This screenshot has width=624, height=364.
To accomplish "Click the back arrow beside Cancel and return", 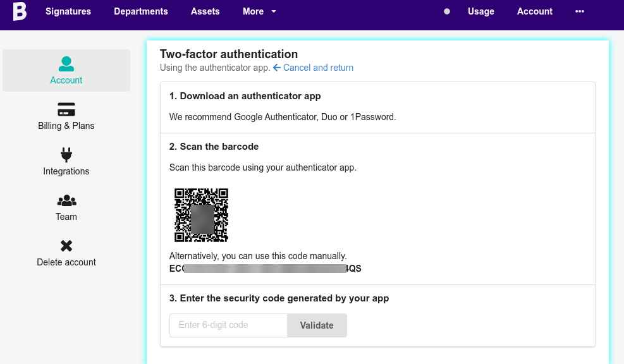I will 277,68.
